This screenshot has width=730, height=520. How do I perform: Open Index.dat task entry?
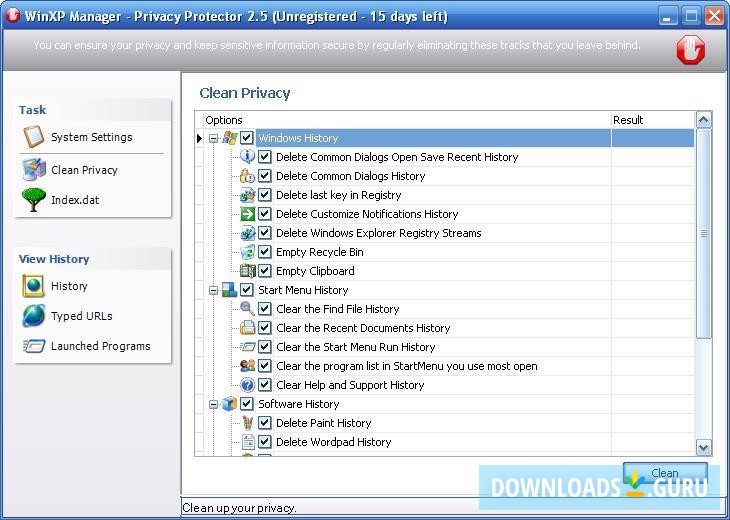(x=75, y=200)
